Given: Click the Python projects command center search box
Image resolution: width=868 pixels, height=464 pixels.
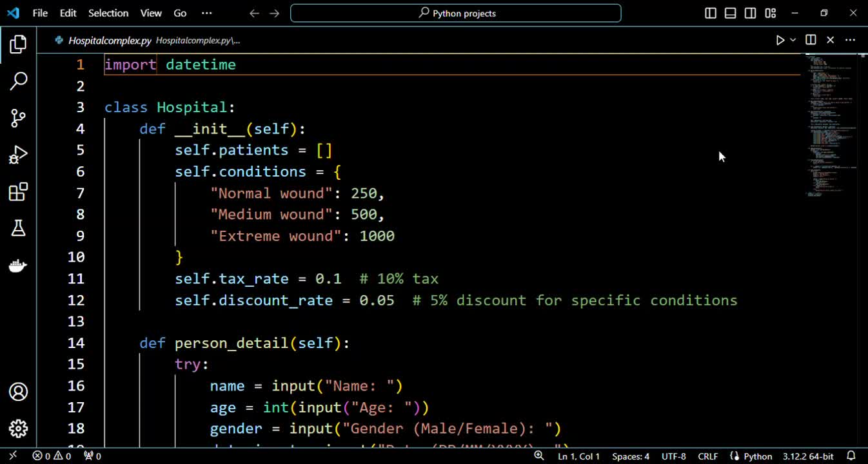Looking at the screenshot, I should click(x=456, y=13).
